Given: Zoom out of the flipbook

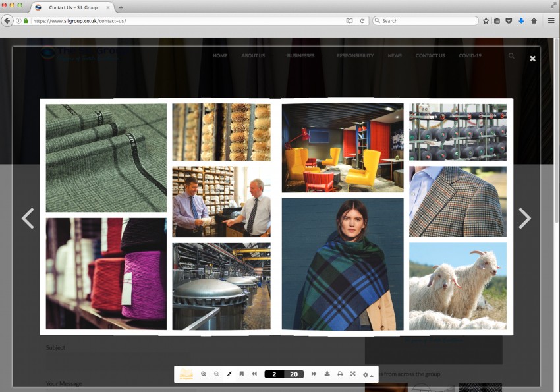Looking at the screenshot, I should (x=217, y=374).
